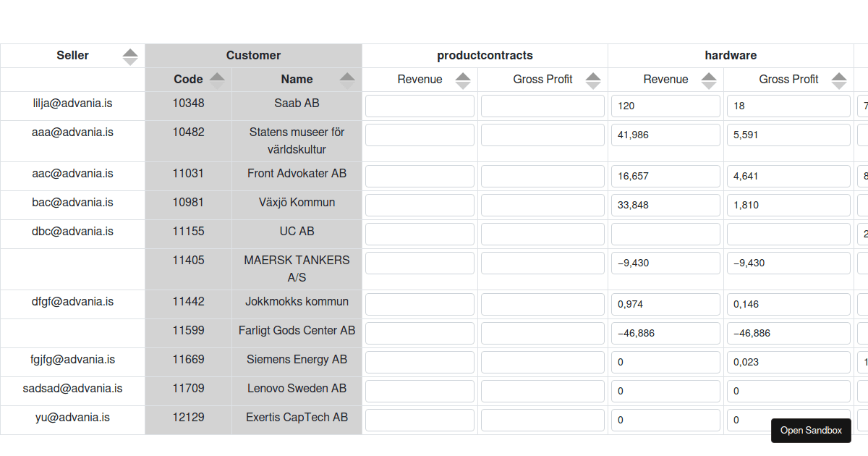This screenshot has height=456, width=868.
Task: Select seller aac@advania.is
Action: [72, 174]
